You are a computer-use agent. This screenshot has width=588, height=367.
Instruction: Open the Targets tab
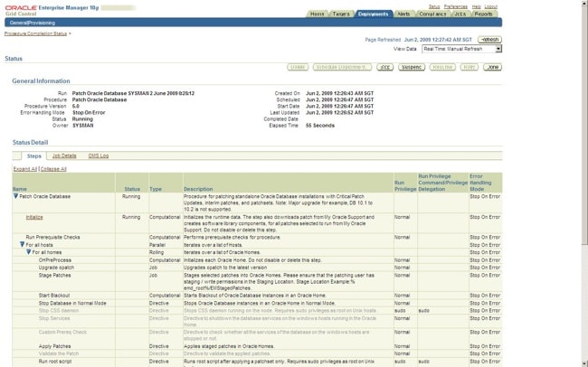pyautogui.click(x=341, y=14)
